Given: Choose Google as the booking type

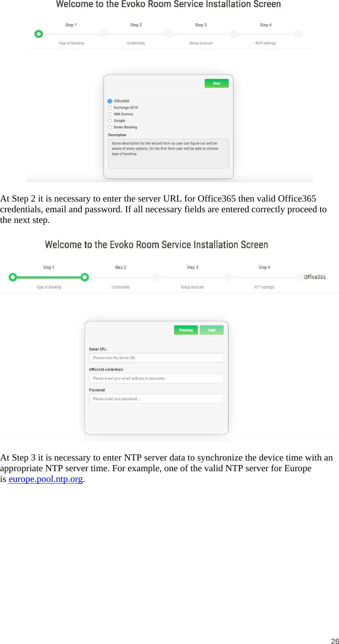Looking at the screenshot, I should point(109,121).
